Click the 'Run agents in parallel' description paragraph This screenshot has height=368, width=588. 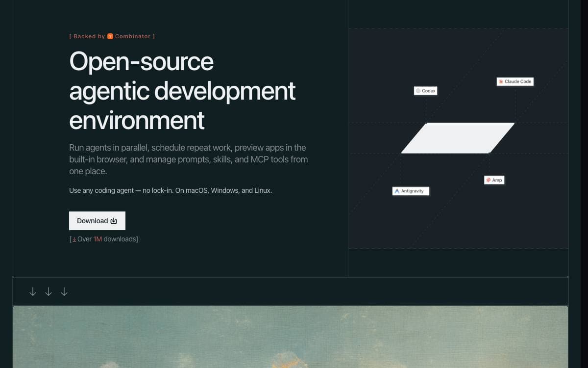189,159
